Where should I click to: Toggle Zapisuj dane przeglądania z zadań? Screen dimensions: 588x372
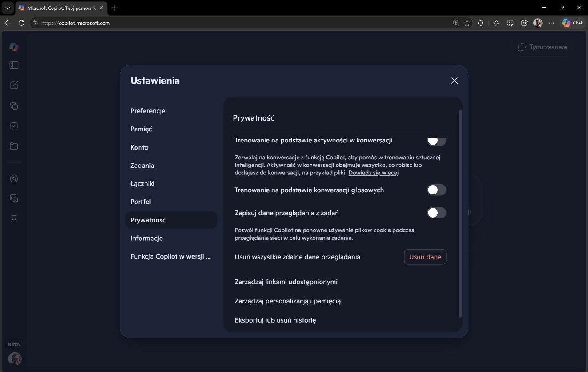tap(436, 213)
